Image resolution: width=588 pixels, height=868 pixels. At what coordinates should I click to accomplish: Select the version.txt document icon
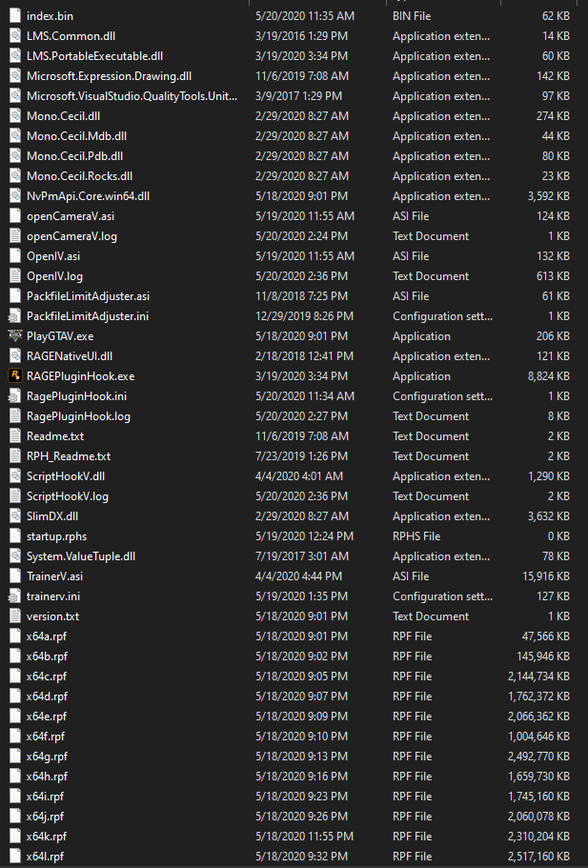(x=15, y=616)
